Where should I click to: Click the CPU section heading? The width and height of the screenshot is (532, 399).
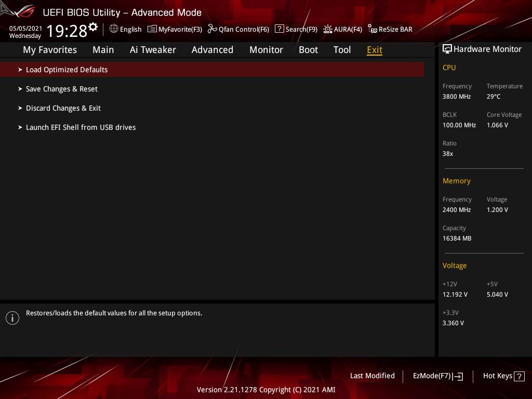(449, 68)
